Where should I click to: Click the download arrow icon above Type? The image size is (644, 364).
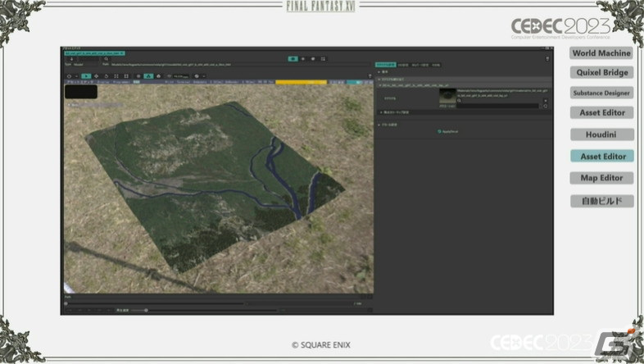71,59
